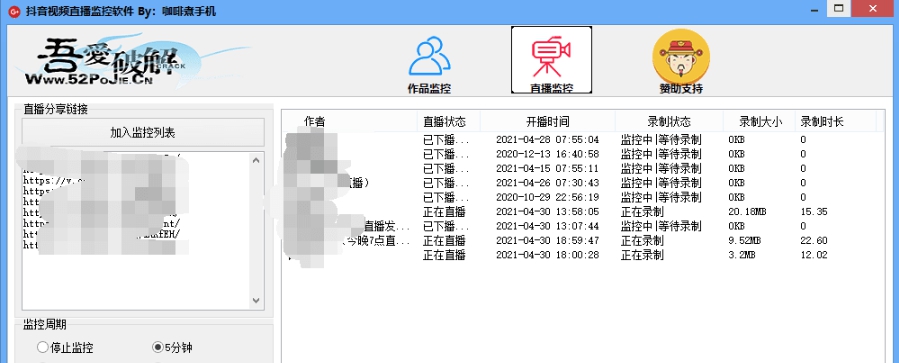This screenshot has width=899, height=363.
Task: Sort by the 录制状态 column header
Action: point(669,122)
